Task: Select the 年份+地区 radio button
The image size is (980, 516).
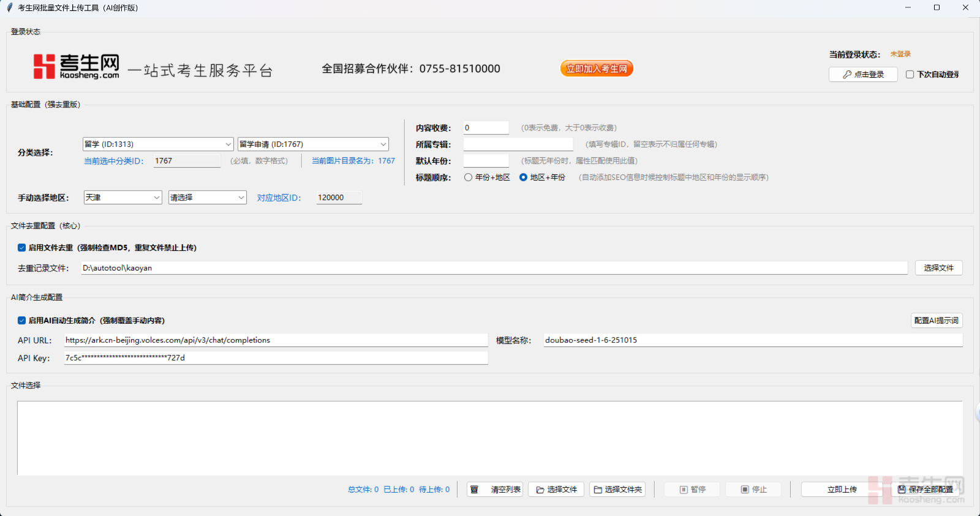Action: pyautogui.click(x=469, y=178)
